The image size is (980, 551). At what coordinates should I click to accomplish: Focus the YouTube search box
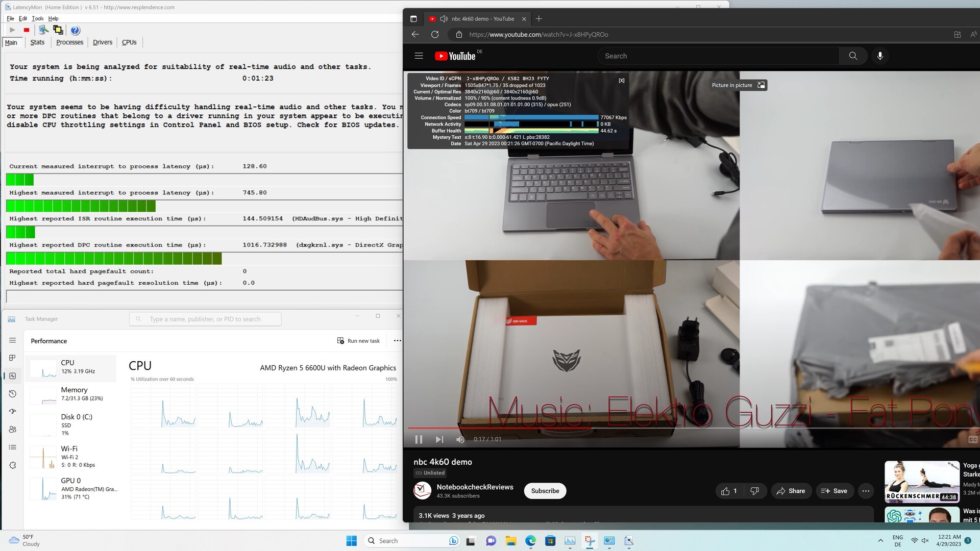718,56
